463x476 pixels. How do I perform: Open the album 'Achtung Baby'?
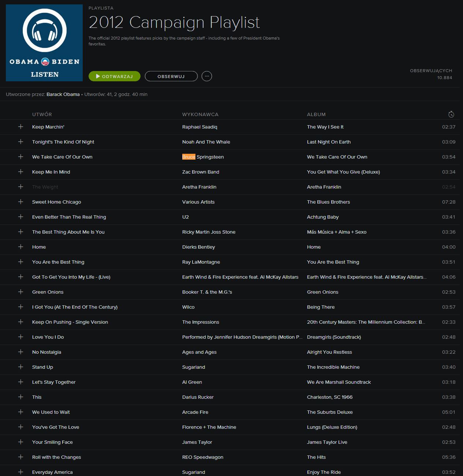tap(323, 217)
